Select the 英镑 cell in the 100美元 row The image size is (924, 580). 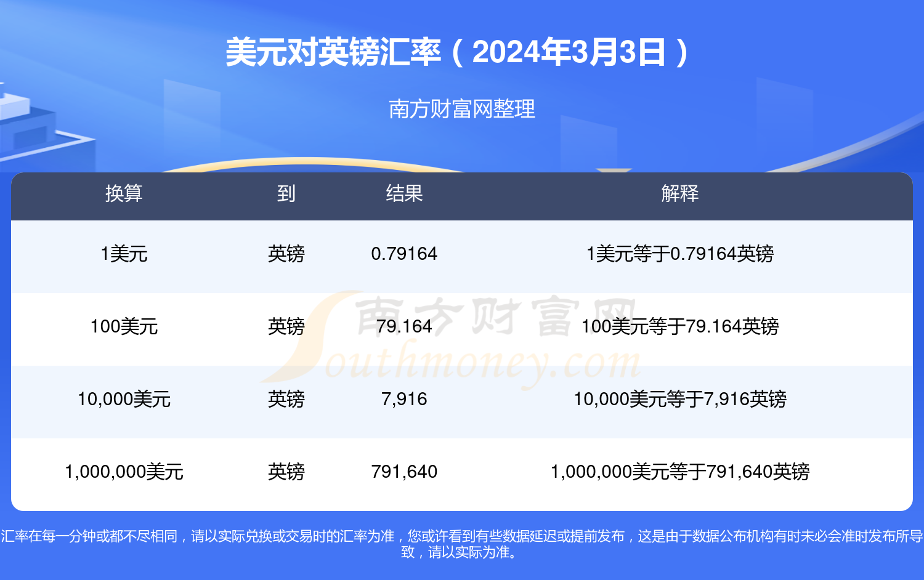coord(286,326)
